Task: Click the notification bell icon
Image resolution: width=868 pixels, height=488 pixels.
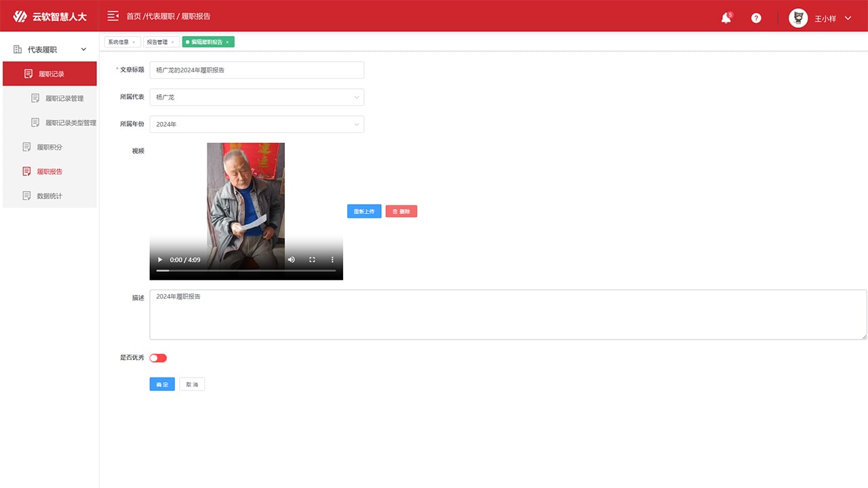Action: pyautogui.click(x=726, y=18)
